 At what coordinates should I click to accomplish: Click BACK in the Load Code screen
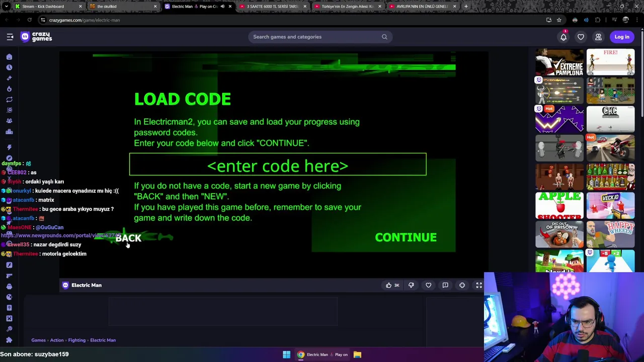(128, 238)
